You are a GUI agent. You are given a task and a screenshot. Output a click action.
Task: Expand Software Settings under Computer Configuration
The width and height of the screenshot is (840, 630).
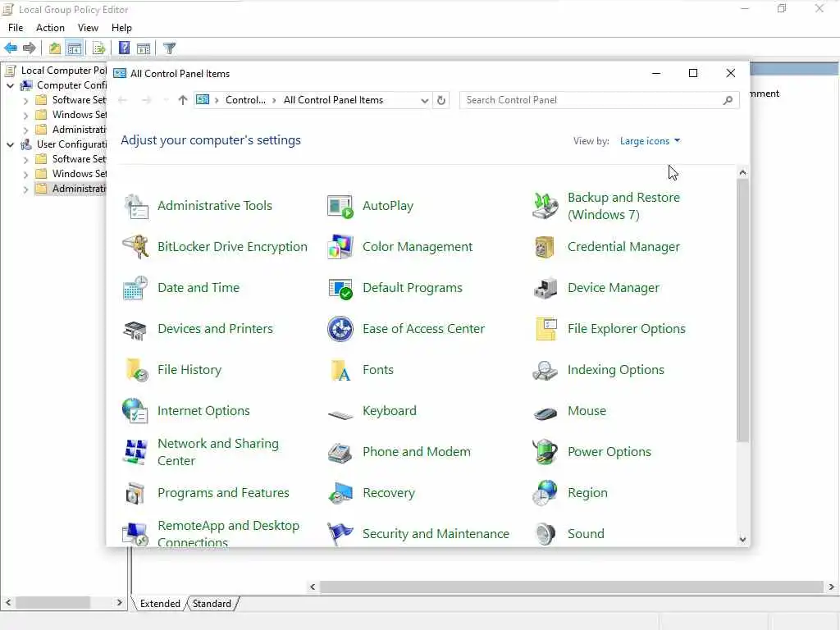25,100
